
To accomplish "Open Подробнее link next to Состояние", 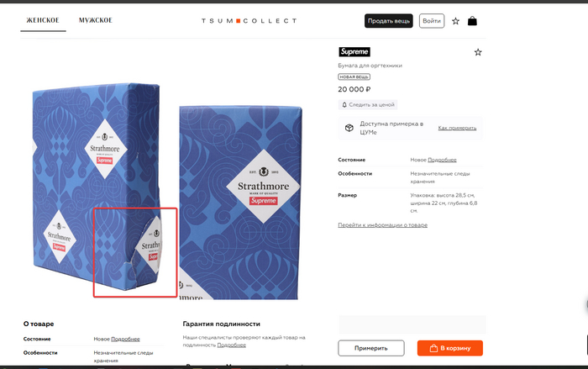I will (442, 160).
